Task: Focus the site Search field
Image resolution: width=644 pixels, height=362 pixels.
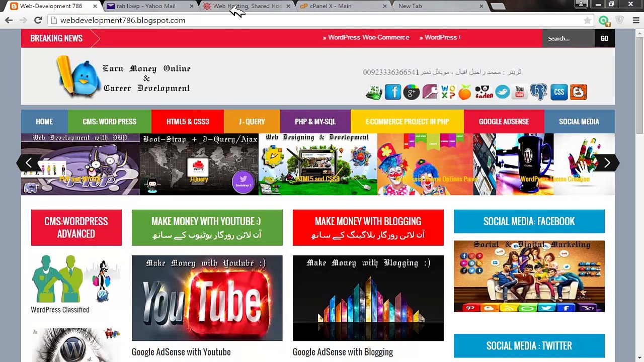Action: pyautogui.click(x=568, y=38)
